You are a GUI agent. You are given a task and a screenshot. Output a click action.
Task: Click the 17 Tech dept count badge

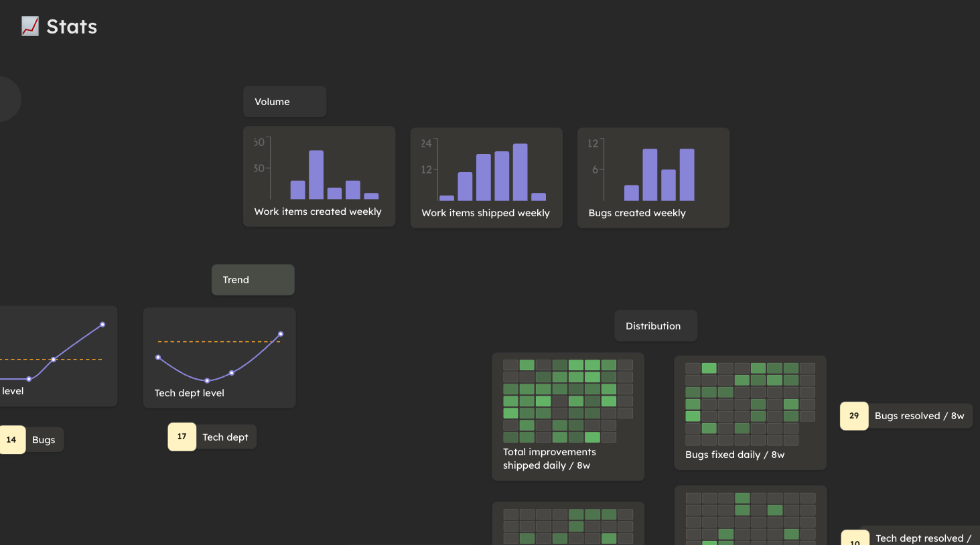point(182,437)
